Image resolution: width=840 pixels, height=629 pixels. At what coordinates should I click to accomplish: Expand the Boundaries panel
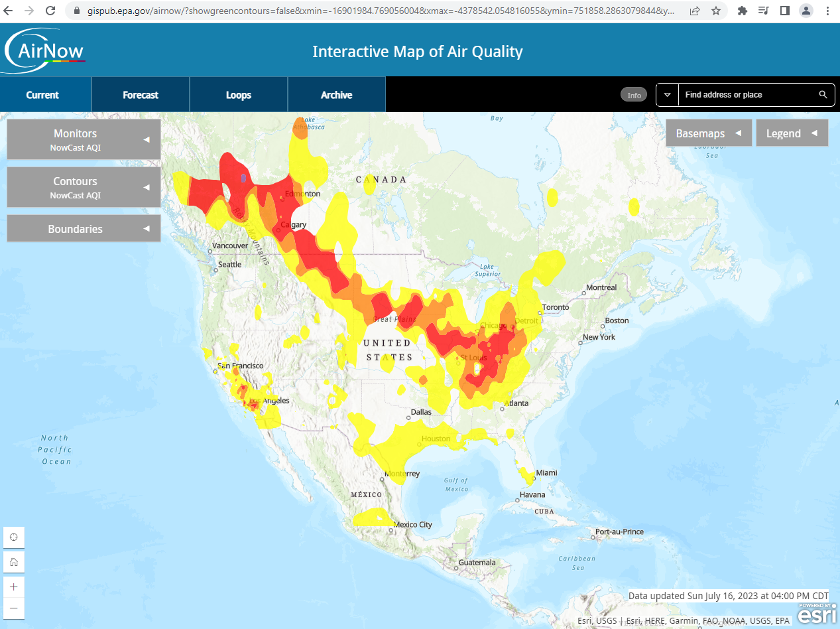(x=84, y=229)
